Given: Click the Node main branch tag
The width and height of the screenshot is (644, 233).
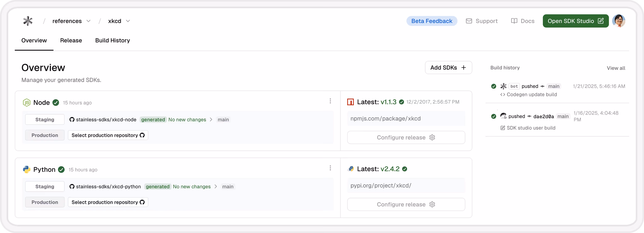Looking at the screenshot, I should point(223,120).
